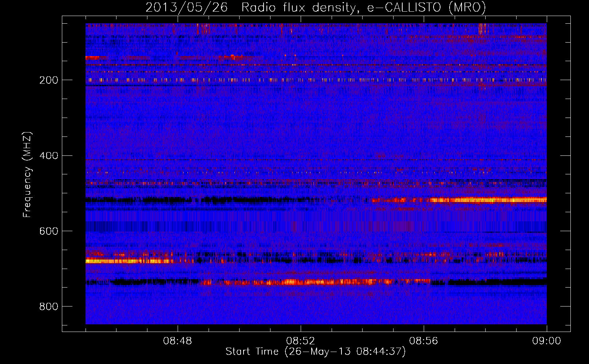Click the 400 frequency tick label

click(x=49, y=156)
